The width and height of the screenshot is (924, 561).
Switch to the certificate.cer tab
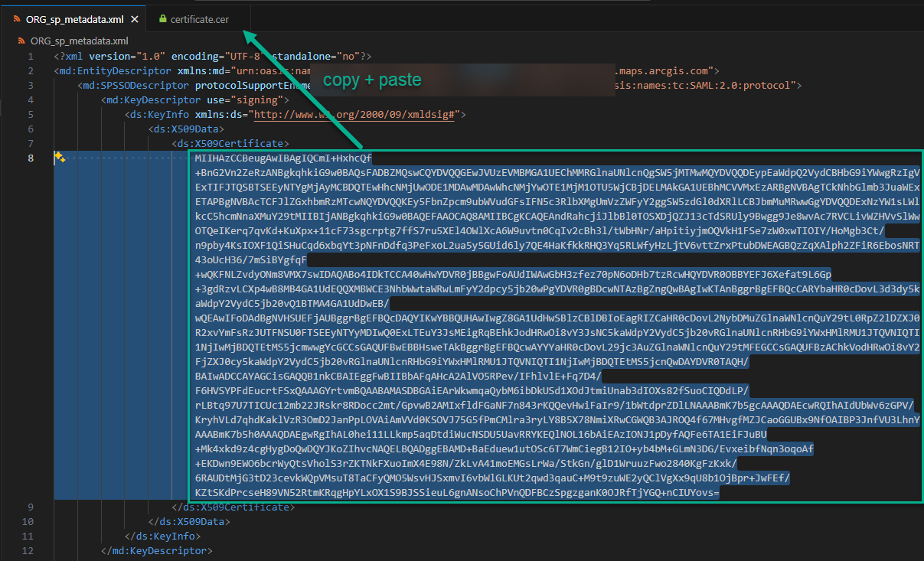[x=200, y=19]
